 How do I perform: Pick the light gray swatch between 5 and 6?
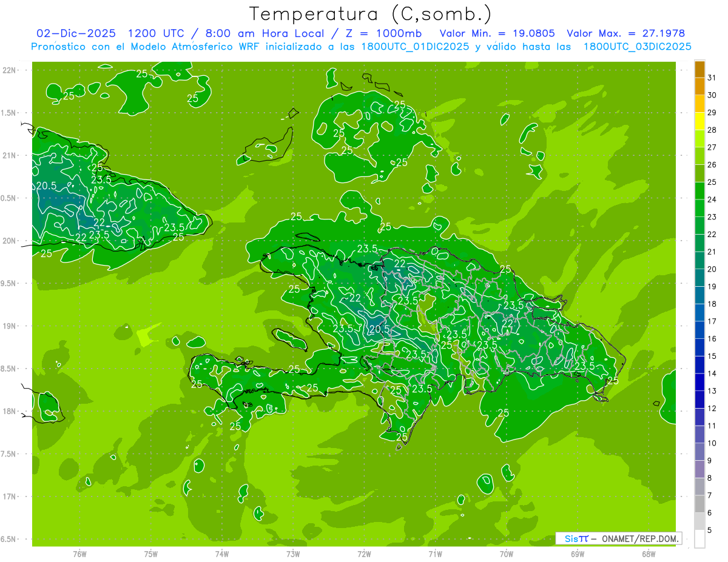tap(699, 521)
